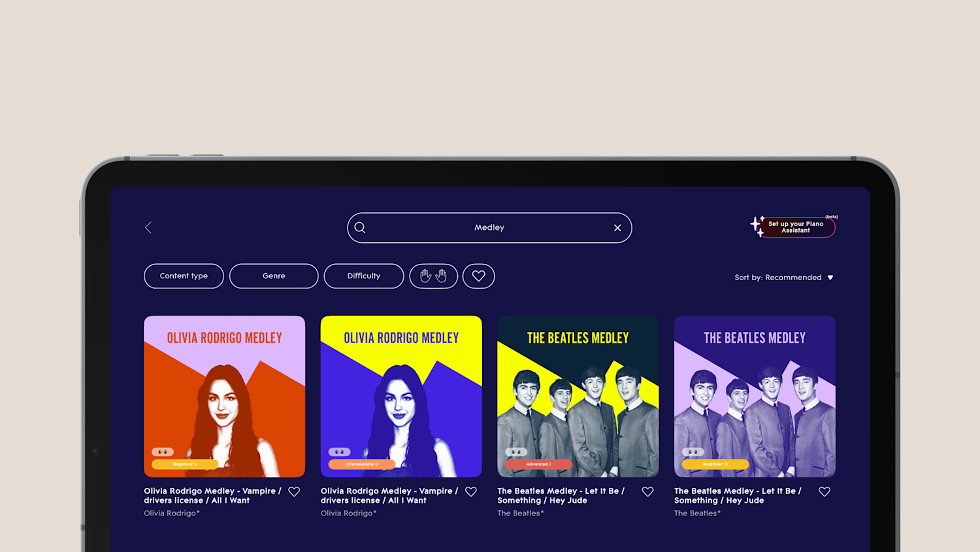
Task: Open Sort by: Recommended dropdown
Action: (x=784, y=278)
